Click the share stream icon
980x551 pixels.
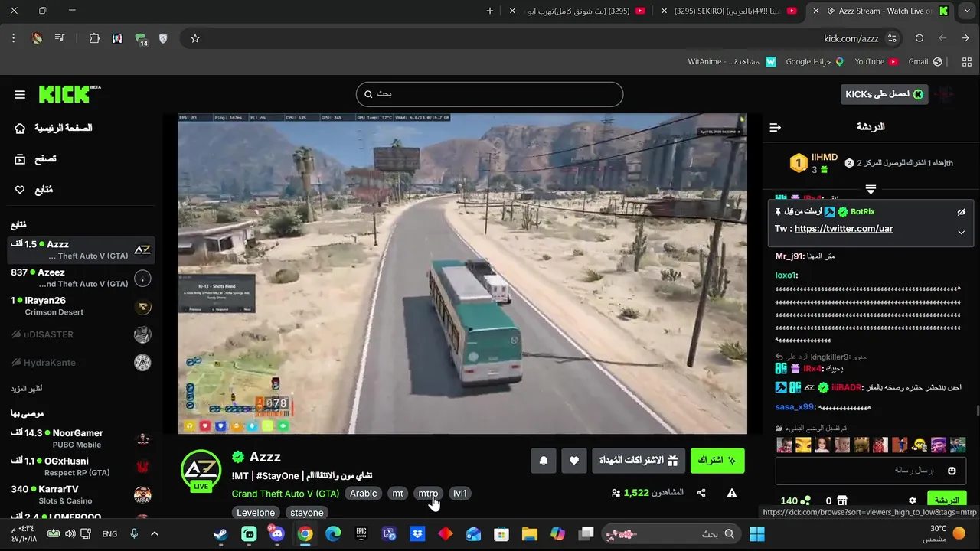[701, 494]
